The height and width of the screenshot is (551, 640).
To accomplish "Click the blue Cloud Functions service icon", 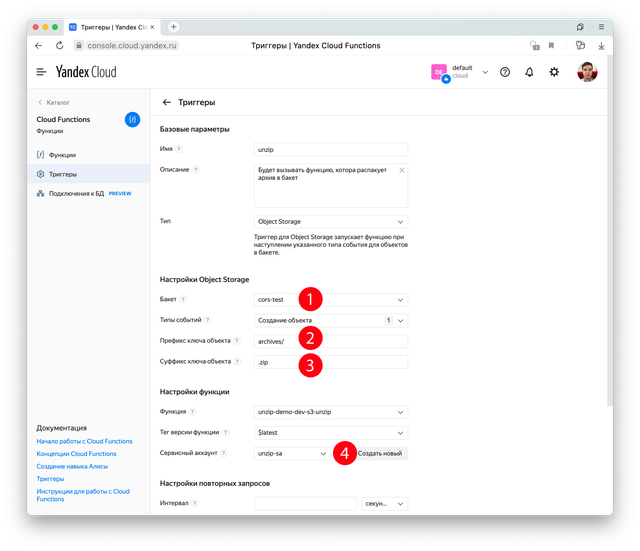I will (x=132, y=119).
